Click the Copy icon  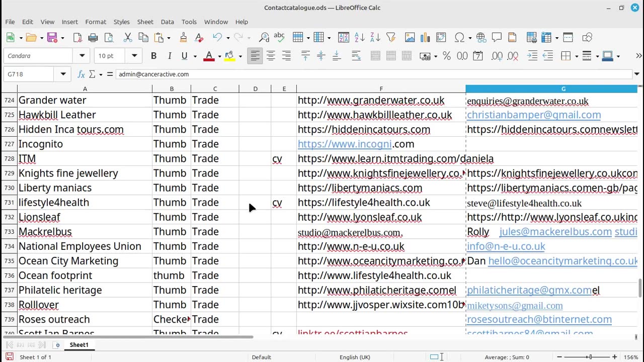[143, 38]
